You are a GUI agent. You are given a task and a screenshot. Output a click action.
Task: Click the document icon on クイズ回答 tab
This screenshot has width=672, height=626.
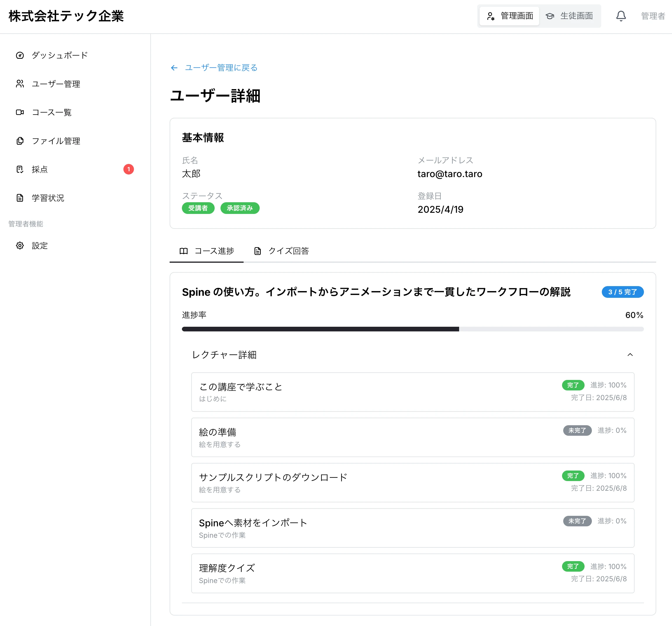click(x=258, y=251)
